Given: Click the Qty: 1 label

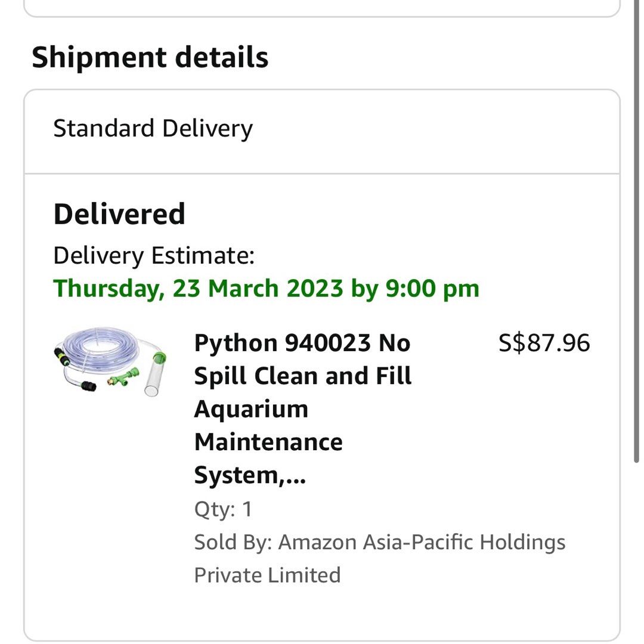Looking at the screenshot, I should tap(223, 509).
